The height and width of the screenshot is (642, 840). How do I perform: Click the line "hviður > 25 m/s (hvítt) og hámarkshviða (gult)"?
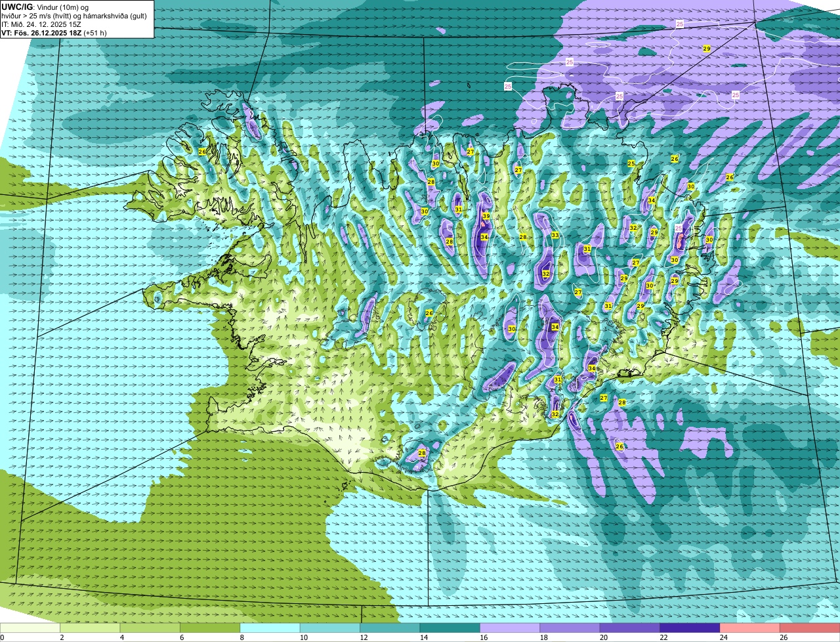(x=74, y=16)
